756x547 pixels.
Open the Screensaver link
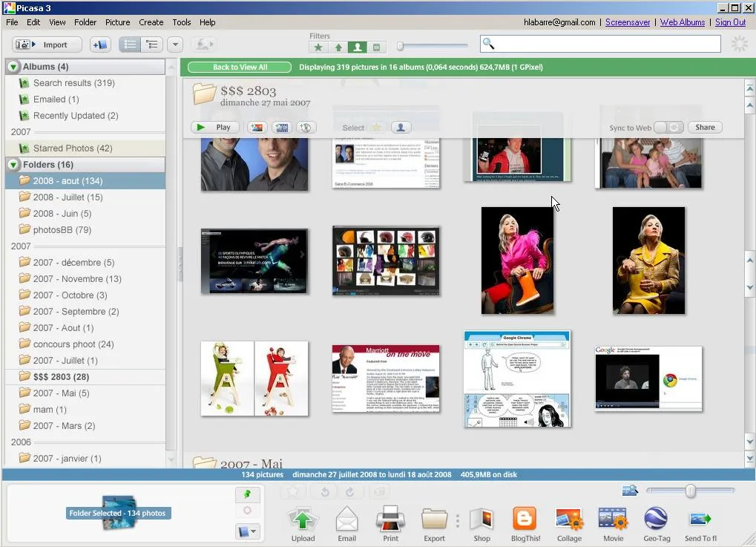click(627, 22)
